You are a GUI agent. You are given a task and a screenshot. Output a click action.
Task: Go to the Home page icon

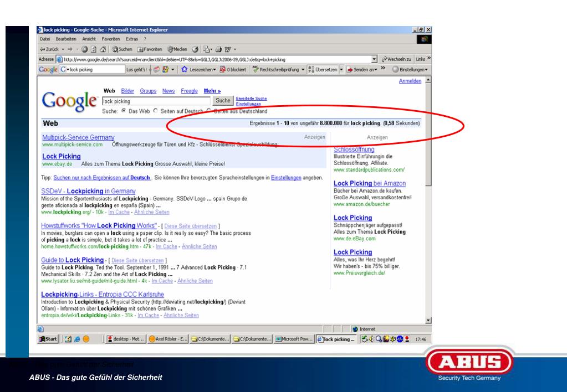(103, 49)
